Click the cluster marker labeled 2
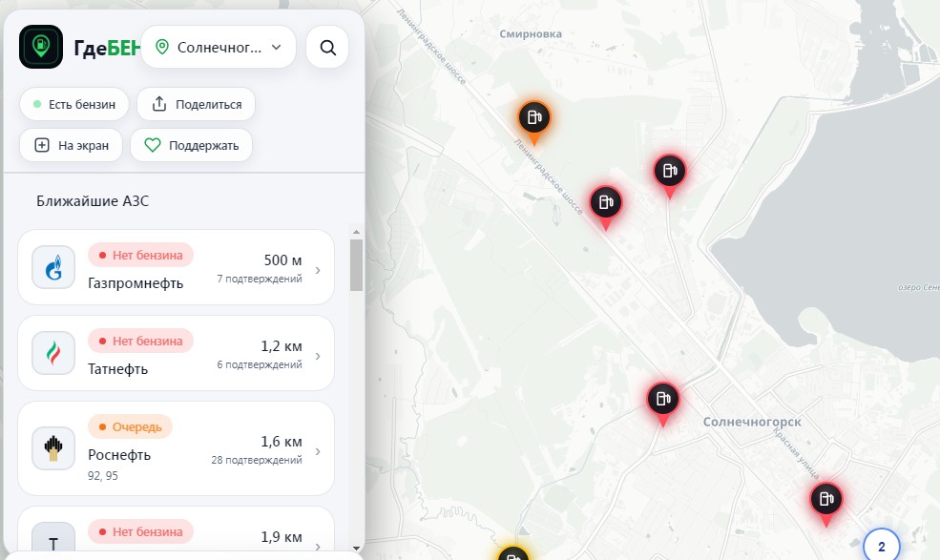 [881, 545]
